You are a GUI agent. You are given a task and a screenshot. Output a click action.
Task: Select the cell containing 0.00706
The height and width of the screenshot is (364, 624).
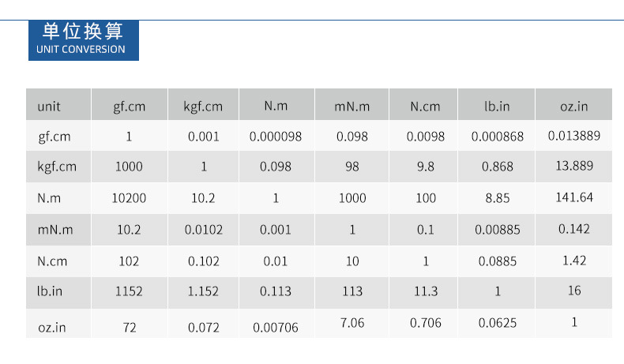pyautogui.click(x=276, y=324)
